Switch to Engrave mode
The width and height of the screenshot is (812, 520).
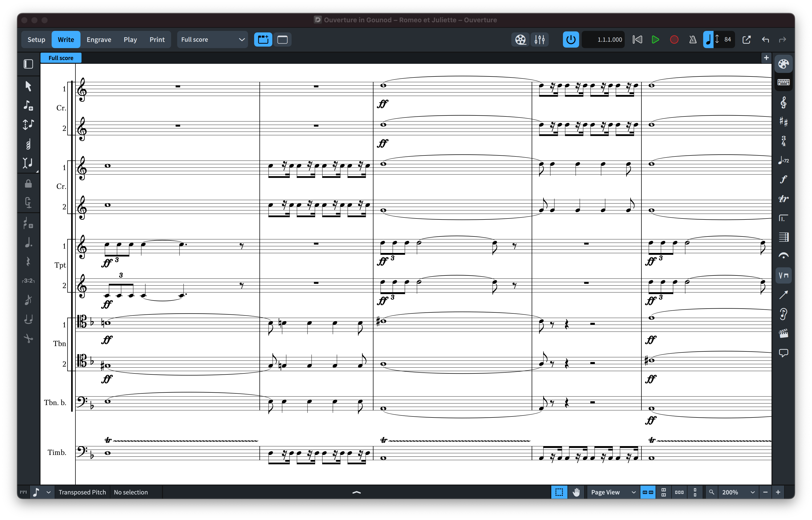(99, 39)
